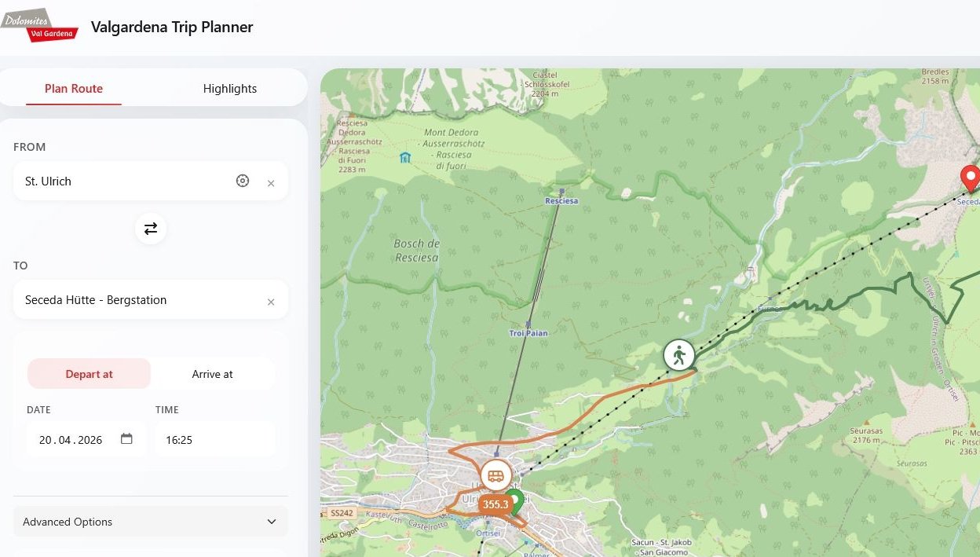The width and height of the screenshot is (980, 557).
Task: Use current location icon in From field
Action: (x=243, y=181)
